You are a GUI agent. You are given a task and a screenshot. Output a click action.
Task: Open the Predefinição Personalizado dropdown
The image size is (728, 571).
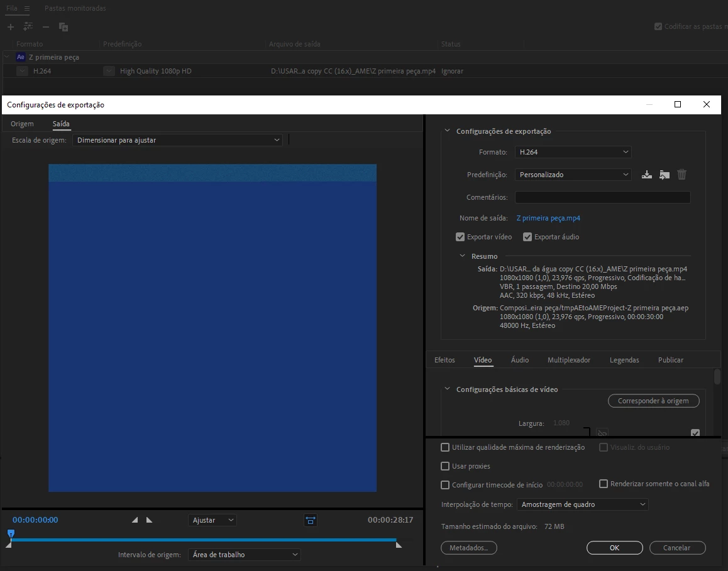(573, 175)
